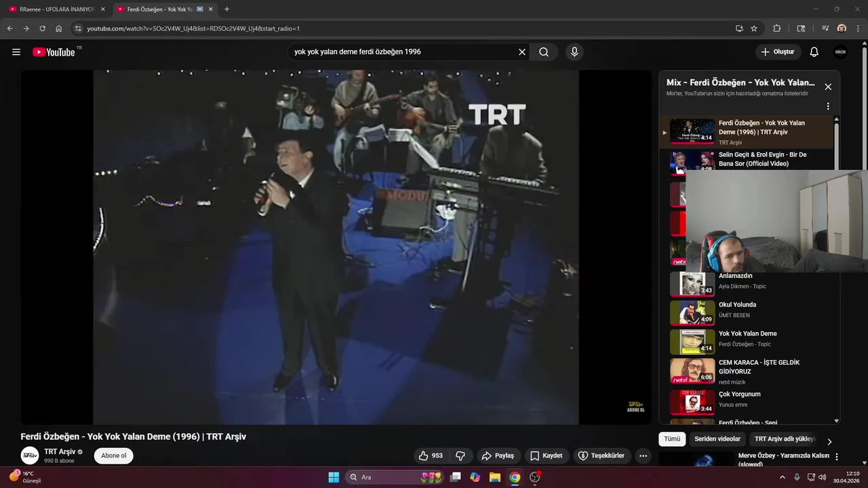Image resolution: width=868 pixels, height=488 pixels.
Task: Go forward in browser history
Action: [x=26, y=28]
